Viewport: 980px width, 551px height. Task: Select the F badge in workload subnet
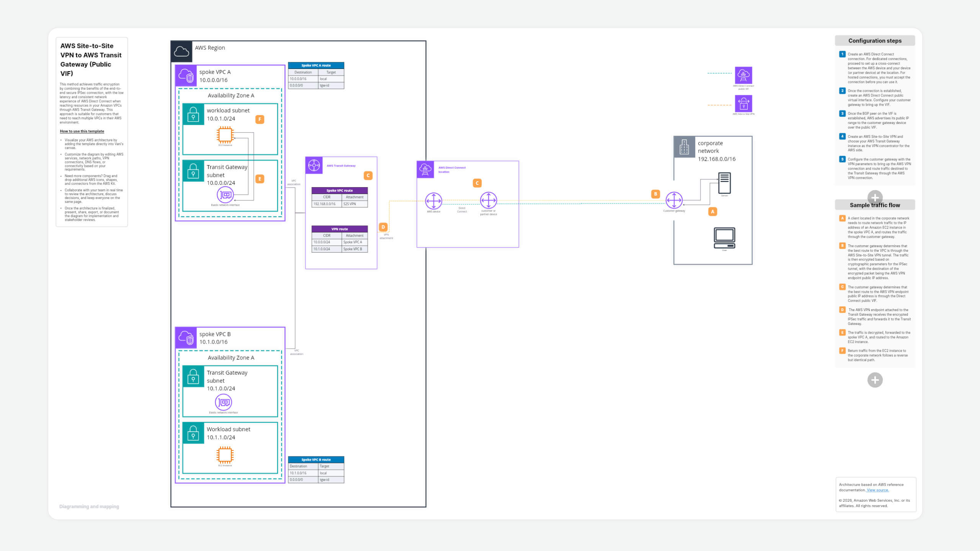click(x=260, y=119)
